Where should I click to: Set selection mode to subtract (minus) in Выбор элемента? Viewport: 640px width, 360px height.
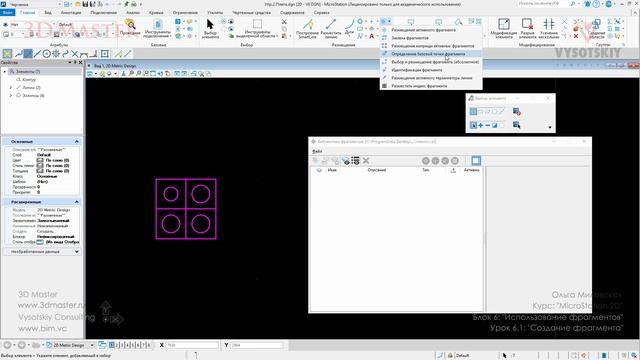487,125
